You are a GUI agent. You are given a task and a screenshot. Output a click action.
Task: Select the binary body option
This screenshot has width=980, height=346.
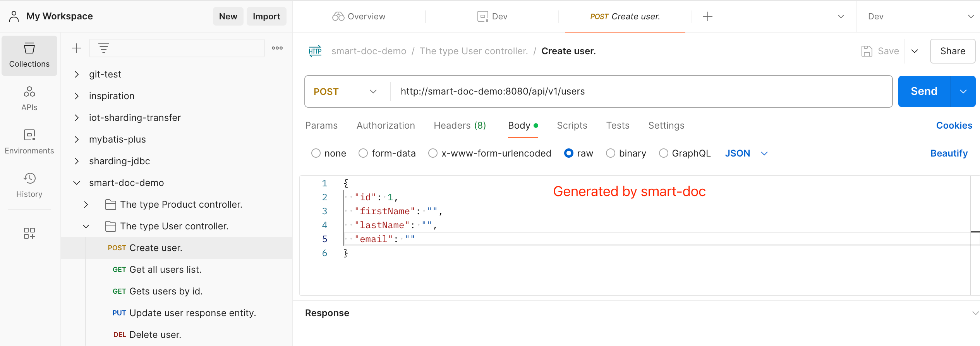tap(611, 153)
